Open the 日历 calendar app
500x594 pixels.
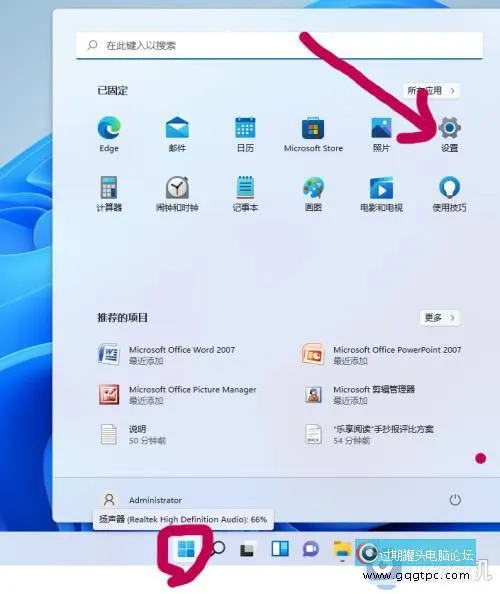[x=245, y=134]
